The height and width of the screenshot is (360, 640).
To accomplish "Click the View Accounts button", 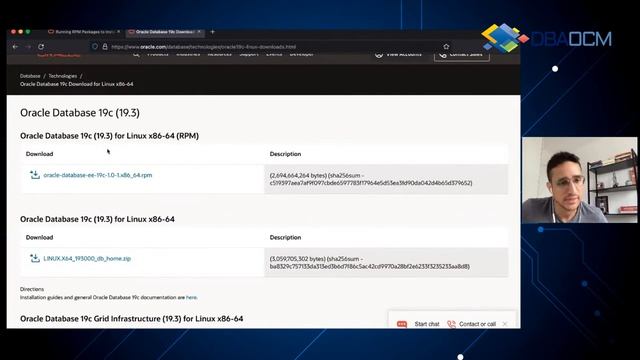I will 398,55.
